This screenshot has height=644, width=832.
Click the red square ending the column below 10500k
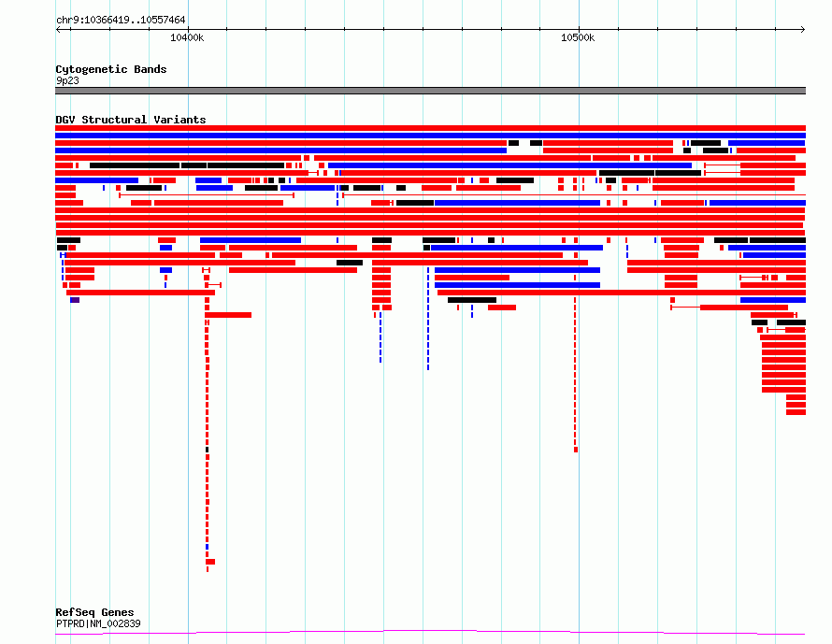tap(576, 450)
